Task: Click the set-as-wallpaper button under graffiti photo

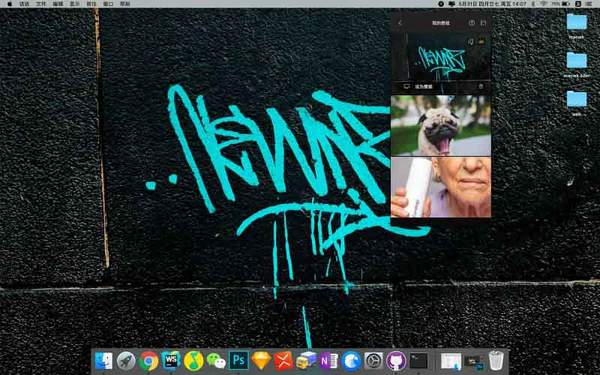Action: pos(419,86)
